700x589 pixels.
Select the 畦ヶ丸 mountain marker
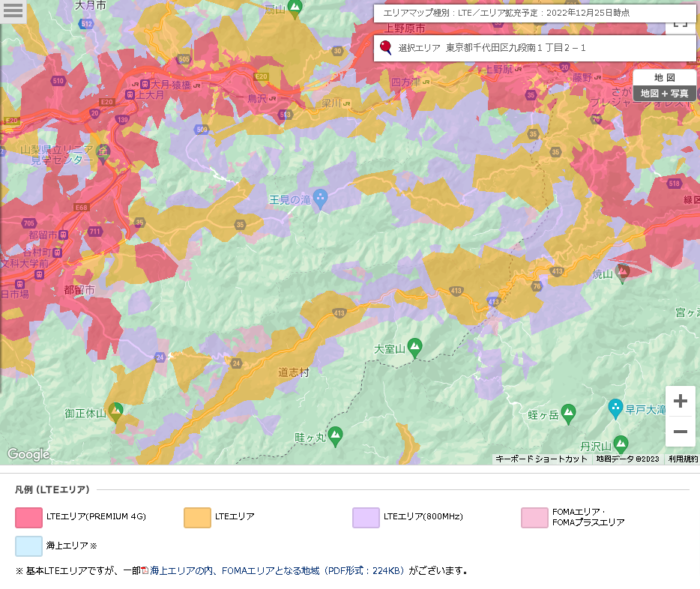[335, 437]
